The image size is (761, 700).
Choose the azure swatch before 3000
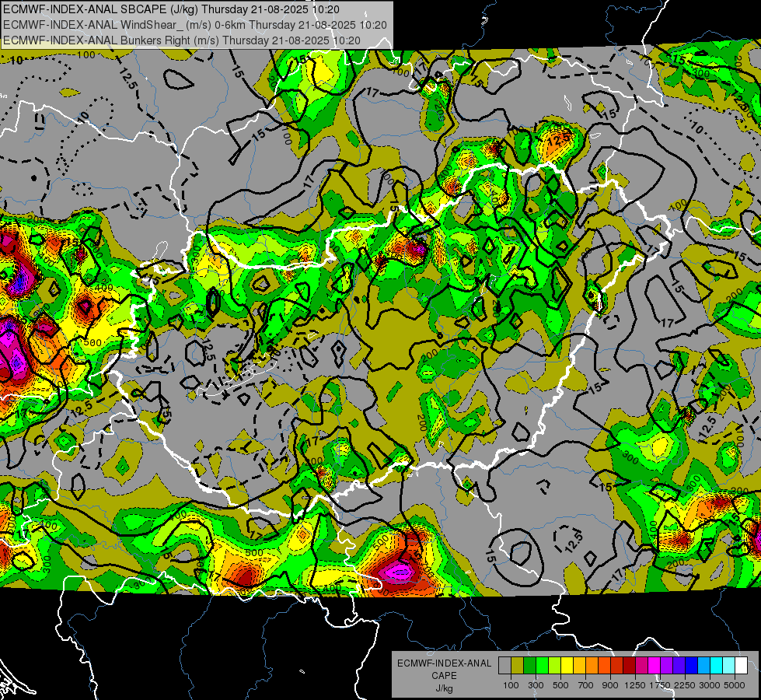click(x=703, y=665)
